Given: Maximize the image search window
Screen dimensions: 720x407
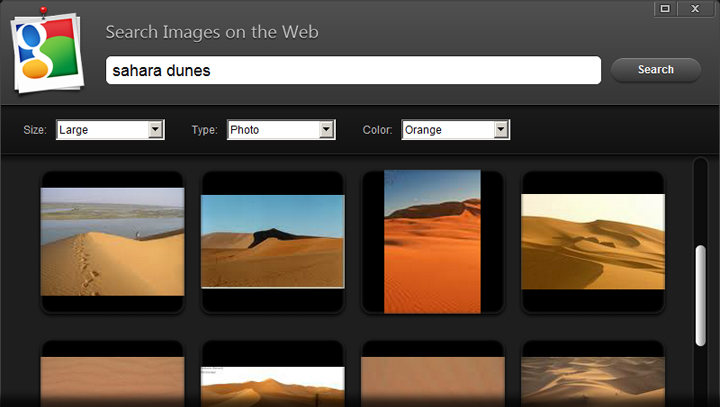Looking at the screenshot, I should point(665,9).
